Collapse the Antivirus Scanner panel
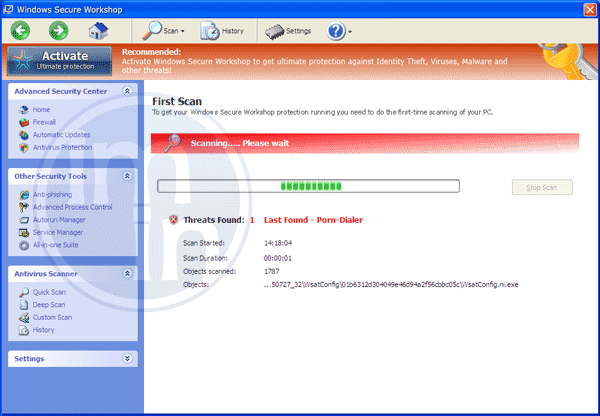This screenshot has height=416, width=600. [x=127, y=273]
